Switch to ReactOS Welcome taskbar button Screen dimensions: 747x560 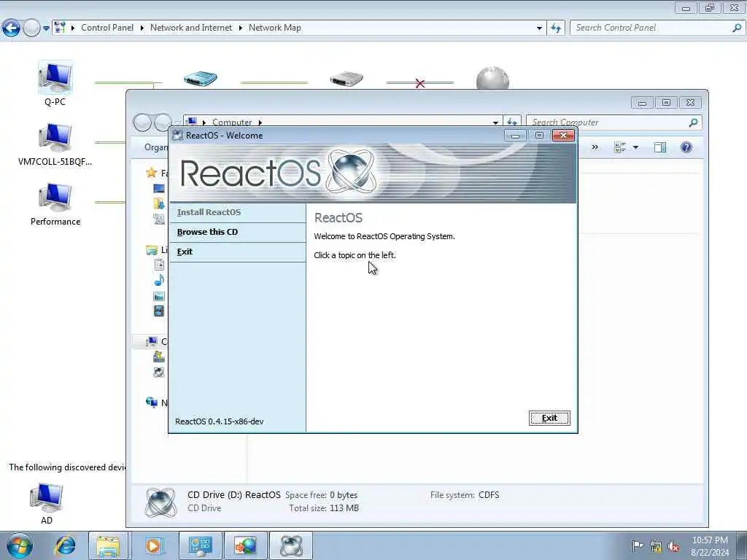tap(291, 545)
